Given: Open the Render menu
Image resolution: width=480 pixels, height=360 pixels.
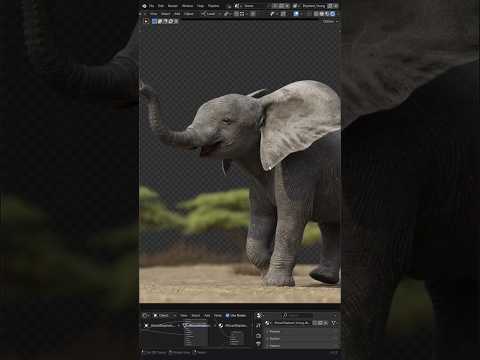Looking at the screenshot, I should coord(173,6).
